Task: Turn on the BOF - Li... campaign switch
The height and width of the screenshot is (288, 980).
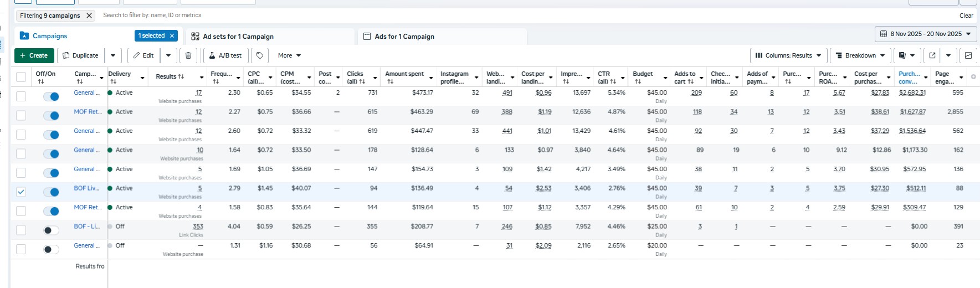Action: tap(51, 230)
